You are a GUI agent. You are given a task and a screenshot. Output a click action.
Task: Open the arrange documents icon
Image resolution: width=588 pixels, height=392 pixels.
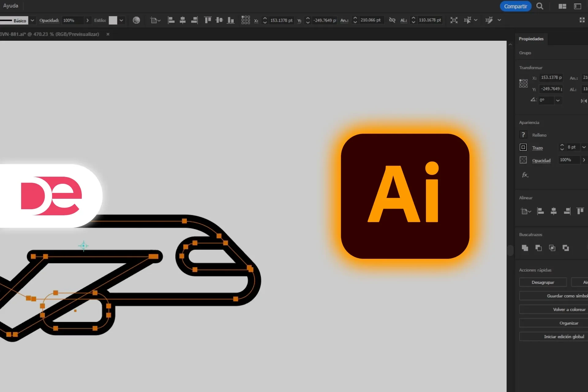tap(562, 6)
